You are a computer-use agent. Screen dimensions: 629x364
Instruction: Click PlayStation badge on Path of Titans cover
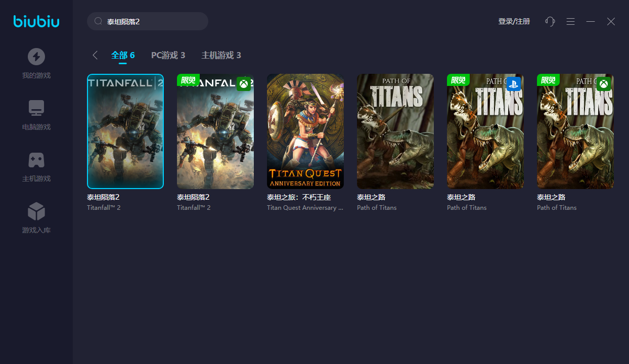click(514, 84)
